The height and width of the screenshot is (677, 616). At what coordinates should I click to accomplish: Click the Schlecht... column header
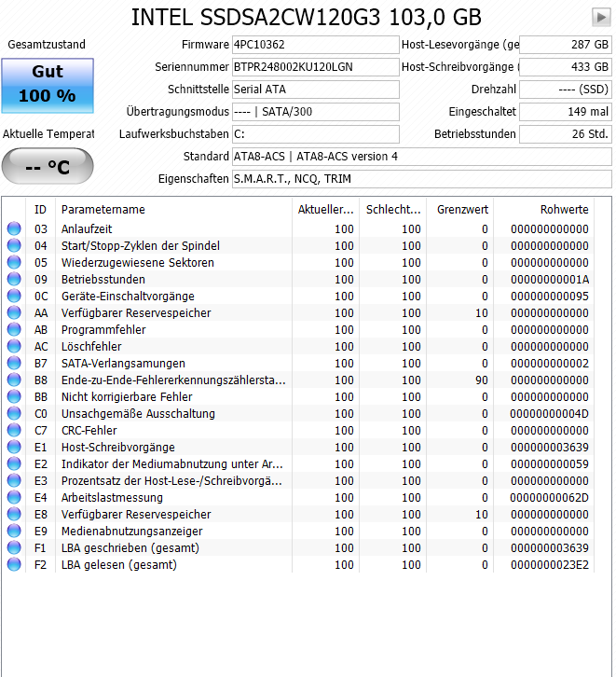[393, 210]
